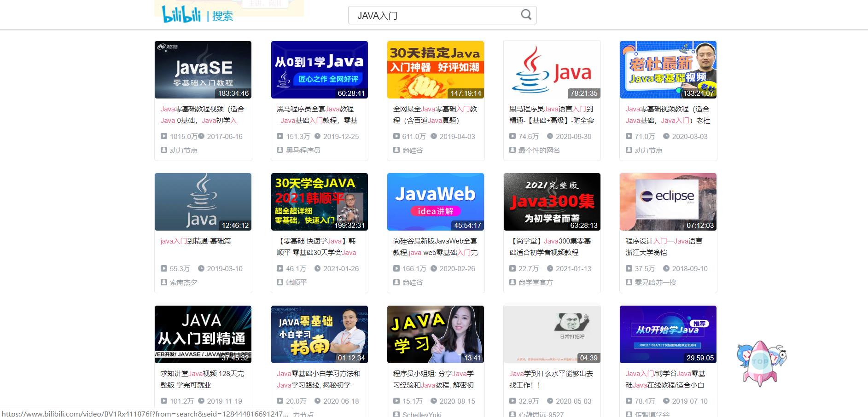This screenshot has width=868, height=417.
Task: Open the 从0到1学Java thumbnail
Action: pos(320,69)
